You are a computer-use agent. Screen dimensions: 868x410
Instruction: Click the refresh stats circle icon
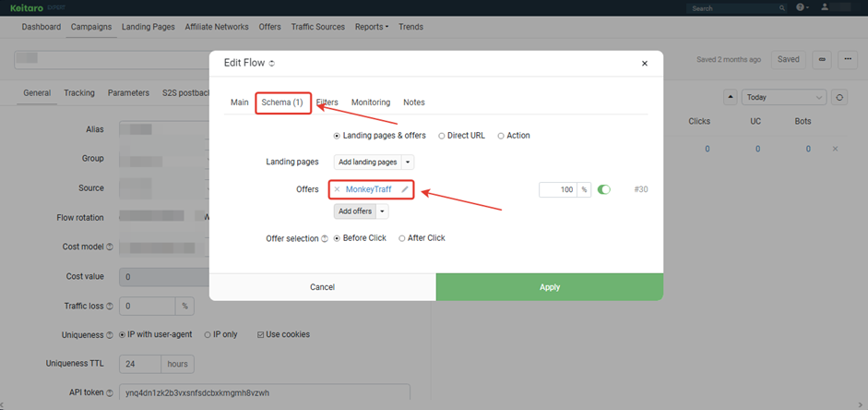pyautogui.click(x=839, y=97)
